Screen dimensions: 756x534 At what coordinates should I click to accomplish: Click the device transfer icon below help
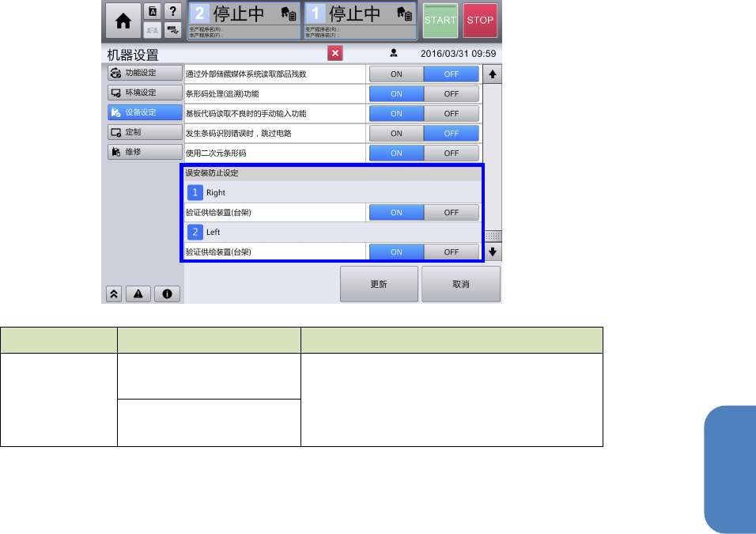pyautogui.click(x=172, y=30)
